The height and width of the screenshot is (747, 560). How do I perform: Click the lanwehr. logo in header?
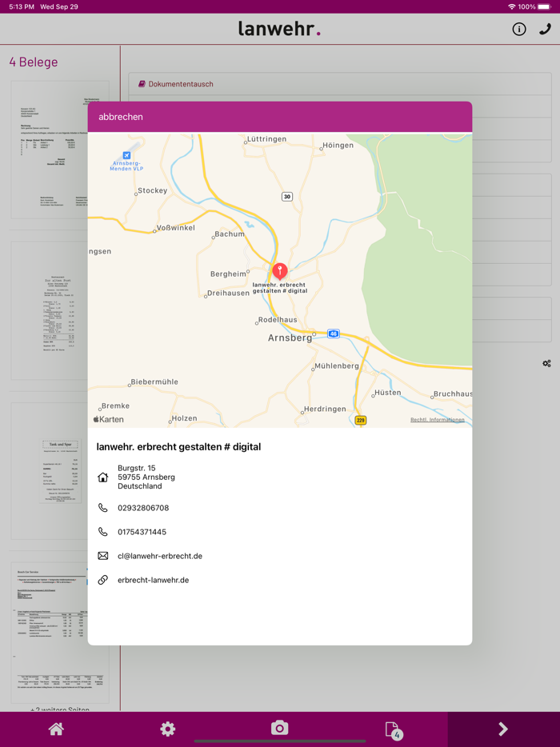[280, 29]
